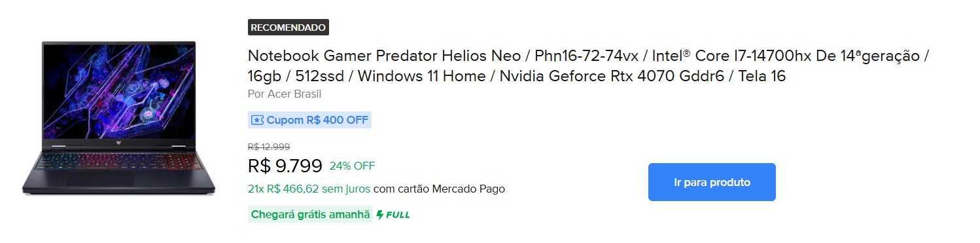Viewport: 980px width, 243px height.
Task: Click the current price R$ 9.799
Action: pos(285,166)
